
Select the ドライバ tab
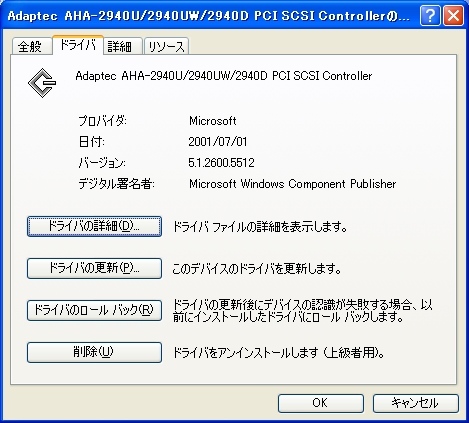pos(78,45)
